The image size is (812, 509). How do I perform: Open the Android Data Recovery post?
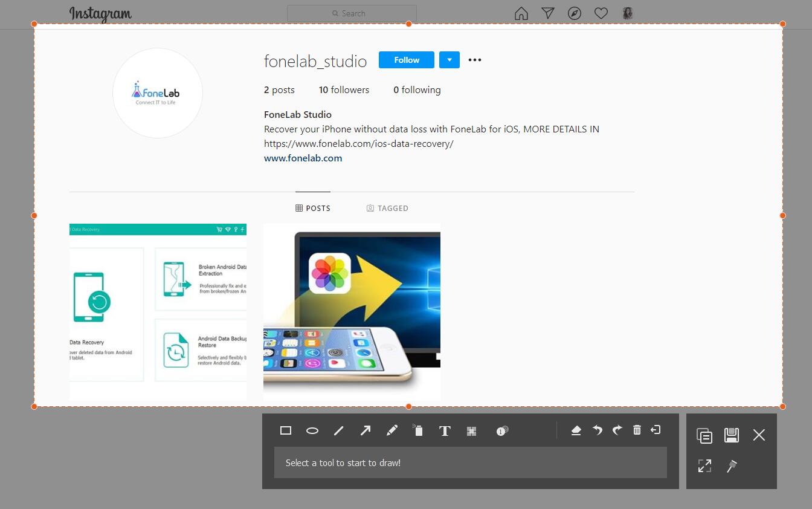pos(158,312)
